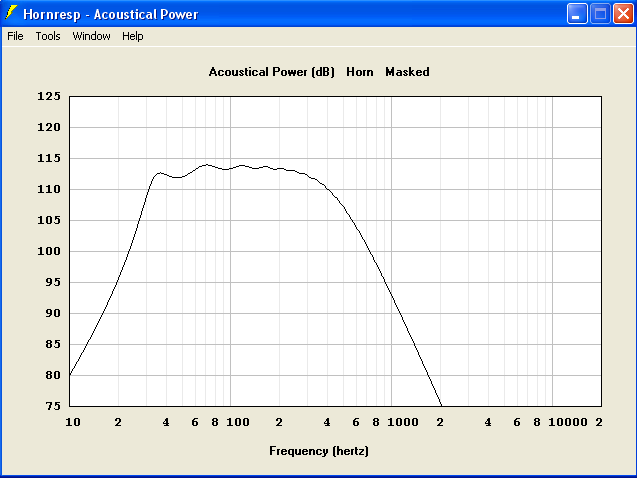Click the 10 frequency axis label
The width and height of the screenshot is (637, 478).
pos(73,422)
